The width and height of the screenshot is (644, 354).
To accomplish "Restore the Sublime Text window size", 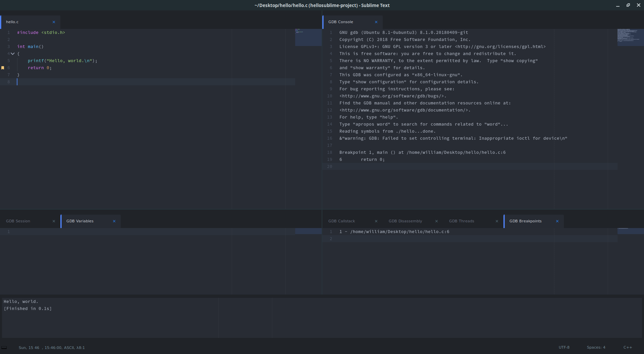I will click(628, 5).
